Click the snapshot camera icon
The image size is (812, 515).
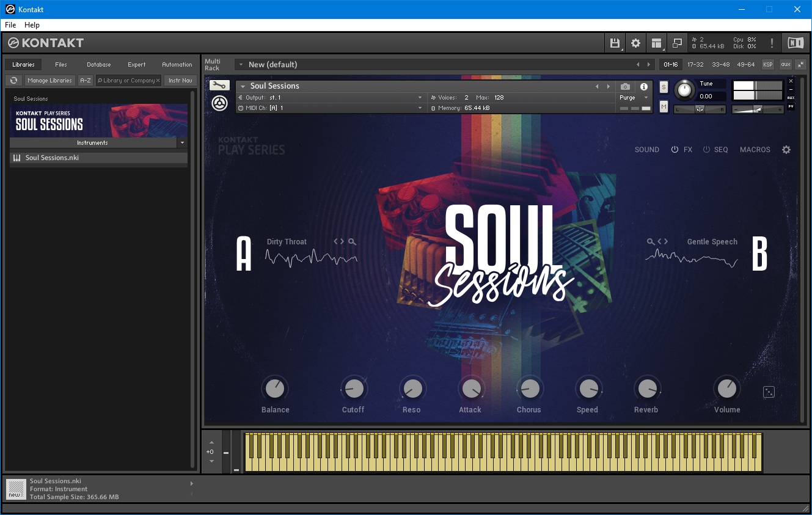(x=625, y=87)
